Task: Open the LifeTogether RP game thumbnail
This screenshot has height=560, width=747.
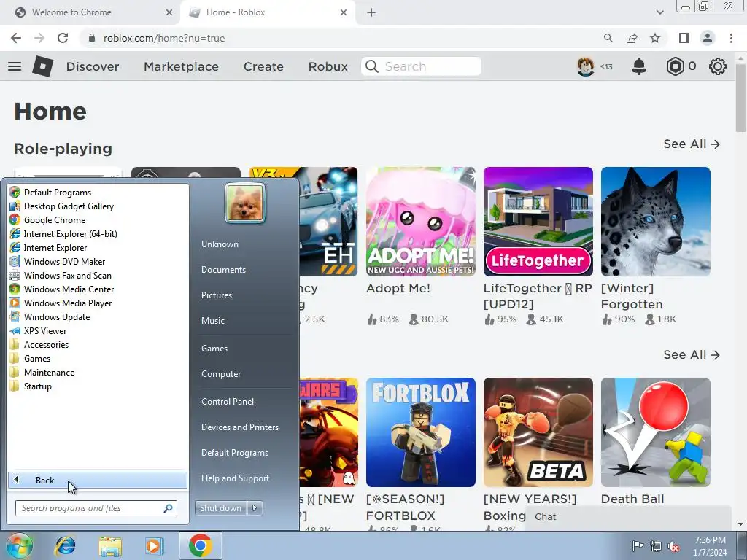Action: [538, 222]
